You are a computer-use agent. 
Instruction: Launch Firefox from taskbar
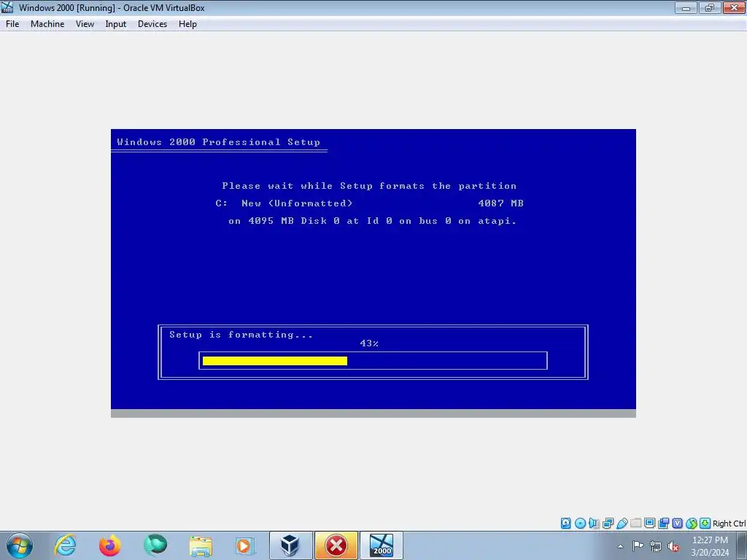click(x=109, y=545)
